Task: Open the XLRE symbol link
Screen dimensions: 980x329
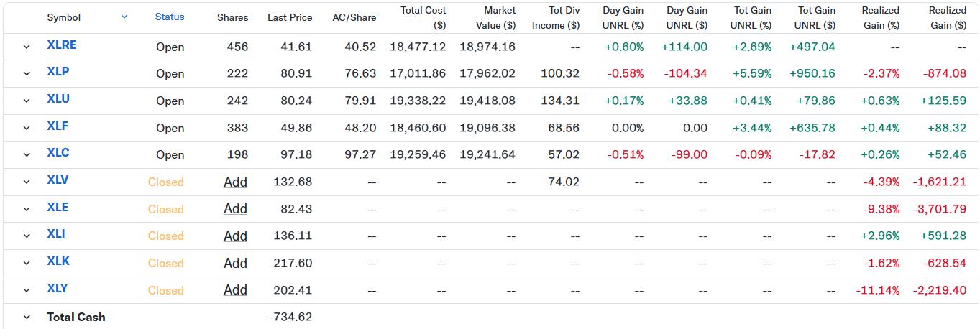Action: [62, 45]
